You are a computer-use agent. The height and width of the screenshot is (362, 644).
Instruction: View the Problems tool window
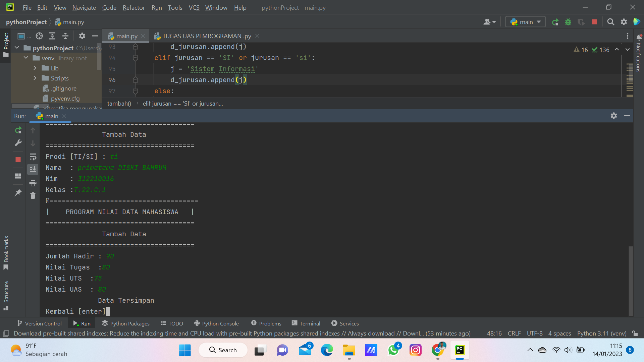click(266, 323)
